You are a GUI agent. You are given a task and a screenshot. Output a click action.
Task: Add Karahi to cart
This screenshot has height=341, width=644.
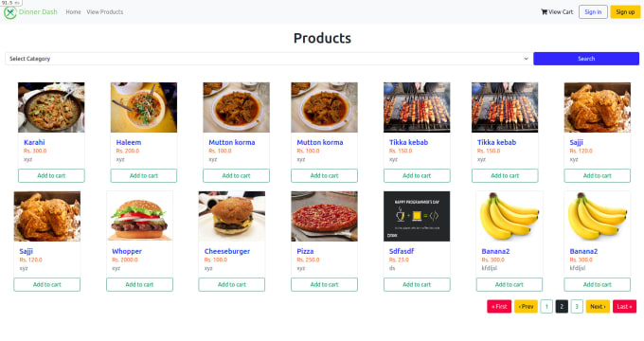[51, 175]
